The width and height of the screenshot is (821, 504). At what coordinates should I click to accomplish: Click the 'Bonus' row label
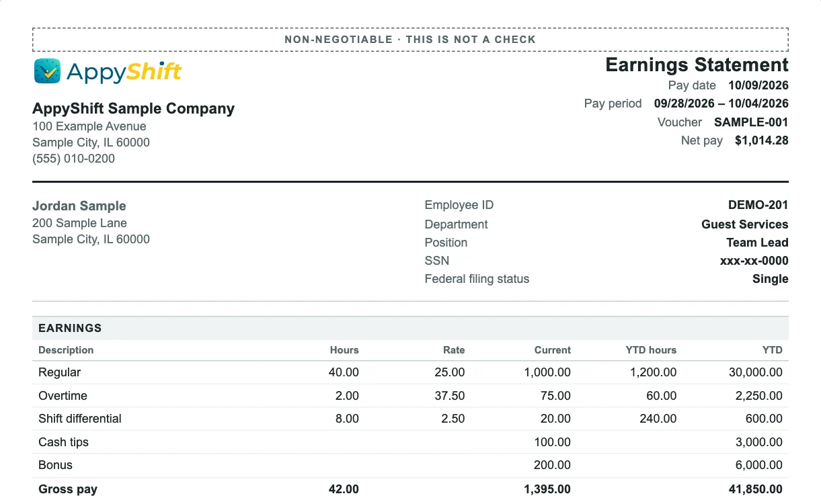coord(55,465)
